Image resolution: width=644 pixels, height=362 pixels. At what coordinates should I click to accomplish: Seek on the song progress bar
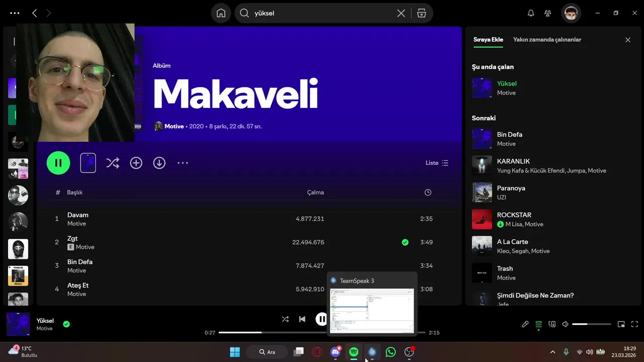322,332
